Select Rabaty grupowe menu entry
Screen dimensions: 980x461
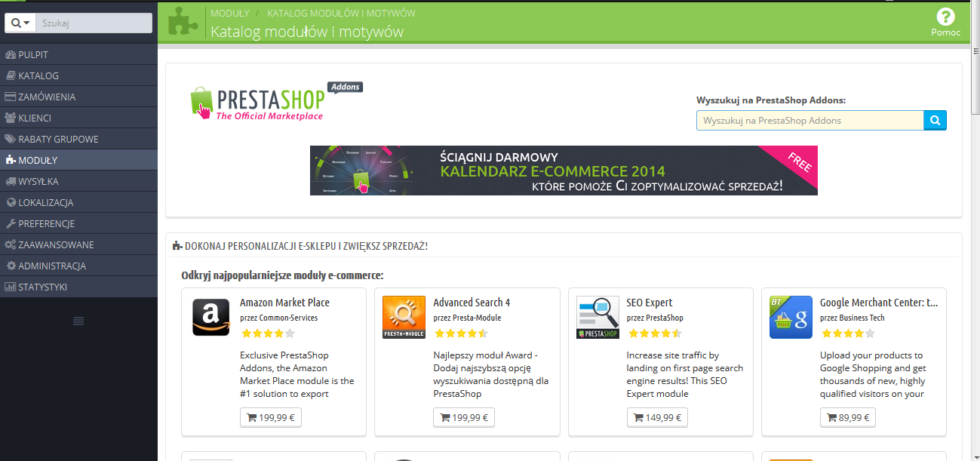point(78,139)
